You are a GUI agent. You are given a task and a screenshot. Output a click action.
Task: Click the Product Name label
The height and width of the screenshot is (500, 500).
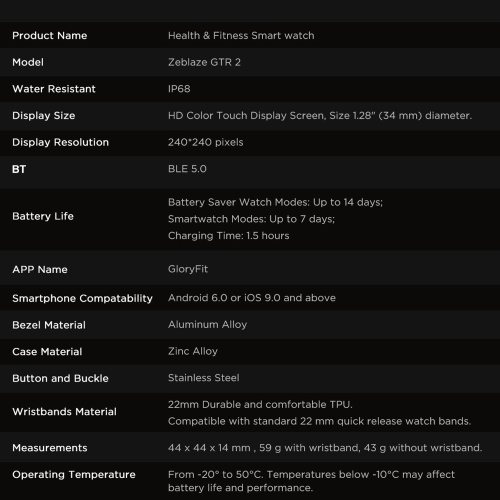pos(50,36)
